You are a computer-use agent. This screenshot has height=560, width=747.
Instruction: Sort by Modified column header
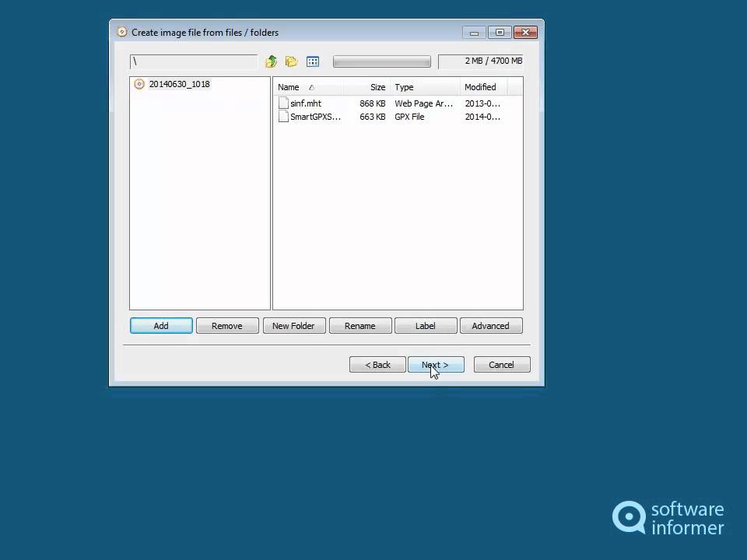coord(483,87)
